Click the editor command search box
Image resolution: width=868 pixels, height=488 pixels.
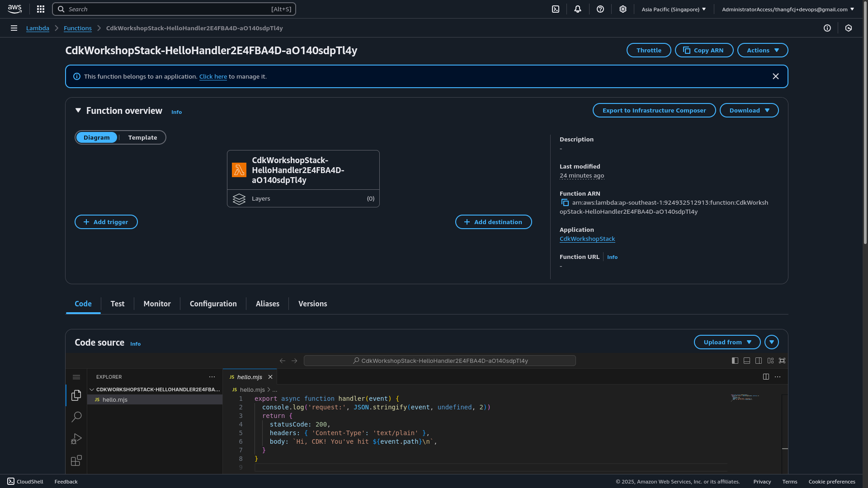[440, 361]
